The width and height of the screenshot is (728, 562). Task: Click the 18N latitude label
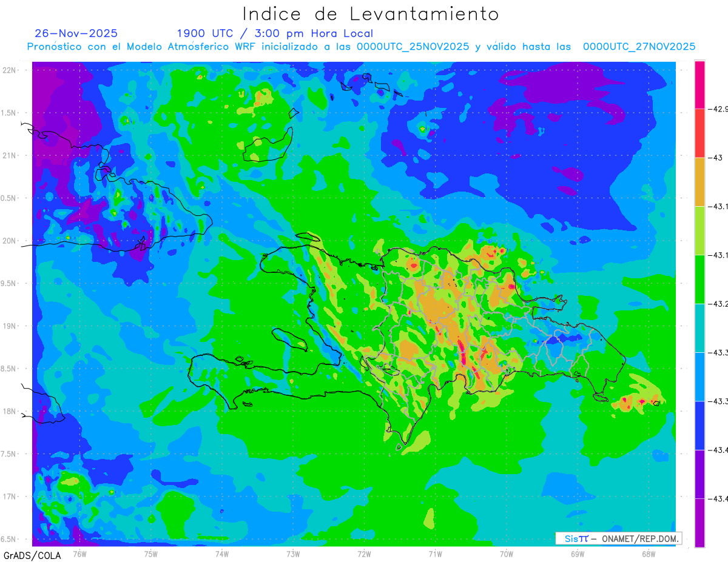tap(9, 411)
